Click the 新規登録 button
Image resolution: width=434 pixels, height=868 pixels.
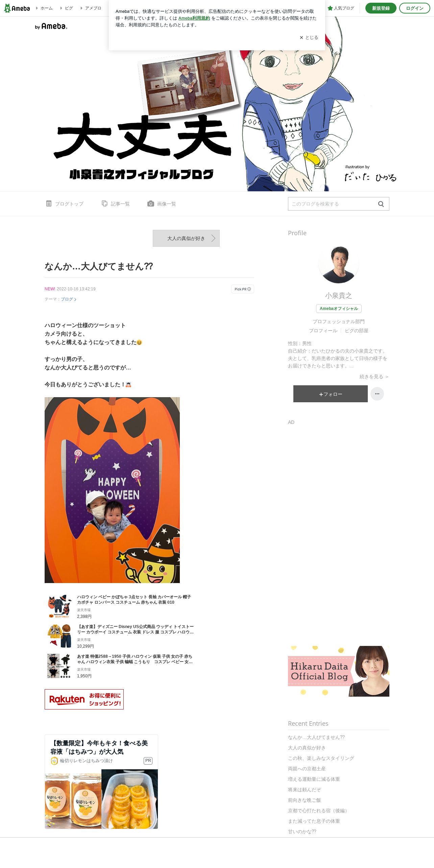coord(381,8)
